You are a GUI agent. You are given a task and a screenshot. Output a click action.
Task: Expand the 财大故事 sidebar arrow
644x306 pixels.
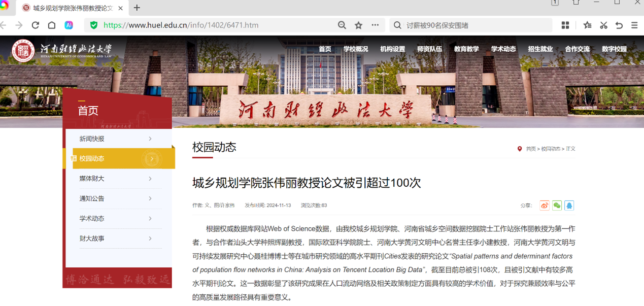pyautogui.click(x=150, y=239)
